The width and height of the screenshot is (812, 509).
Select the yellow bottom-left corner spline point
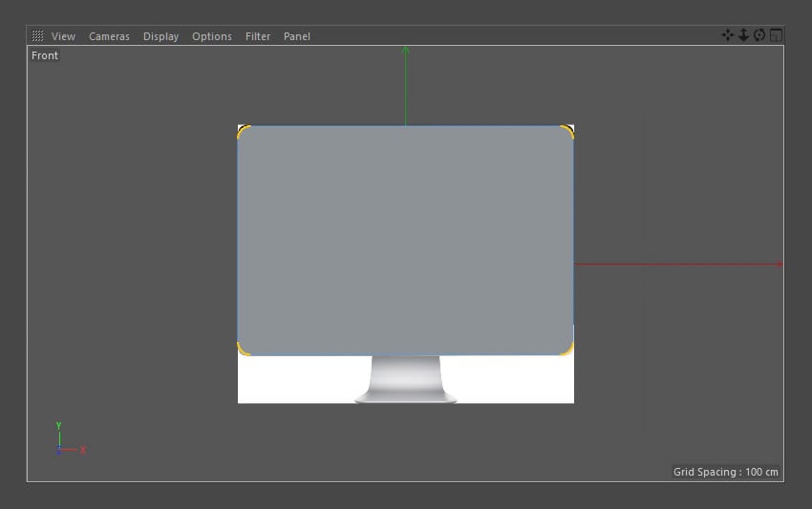(x=243, y=349)
